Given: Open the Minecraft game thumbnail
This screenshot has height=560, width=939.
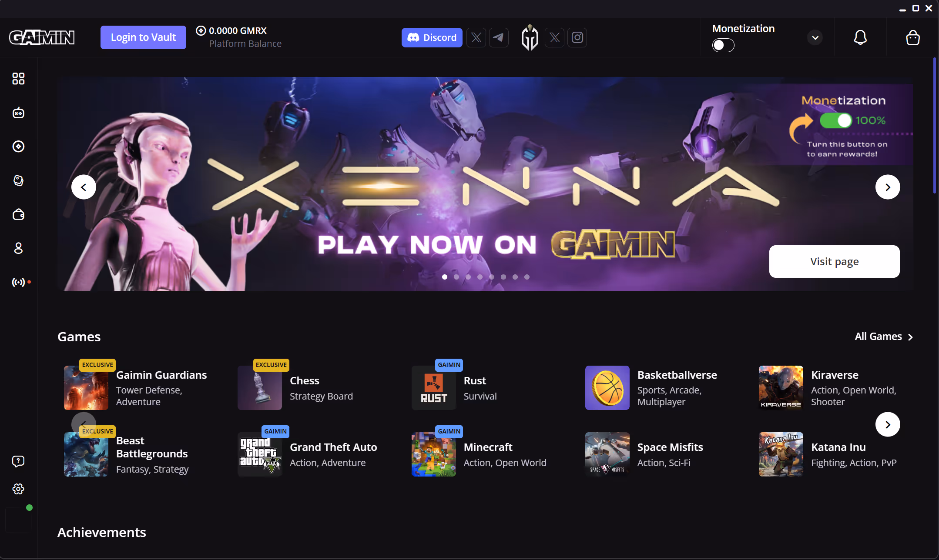Looking at the screenshot, I should pyautogui.click(x=434, y=454).
